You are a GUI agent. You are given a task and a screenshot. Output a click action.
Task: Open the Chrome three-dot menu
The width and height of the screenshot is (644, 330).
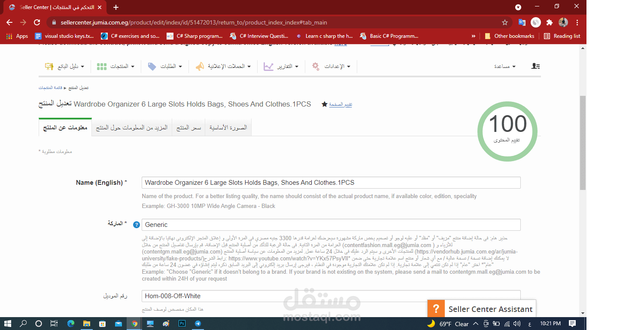click(x=577, y=22)
